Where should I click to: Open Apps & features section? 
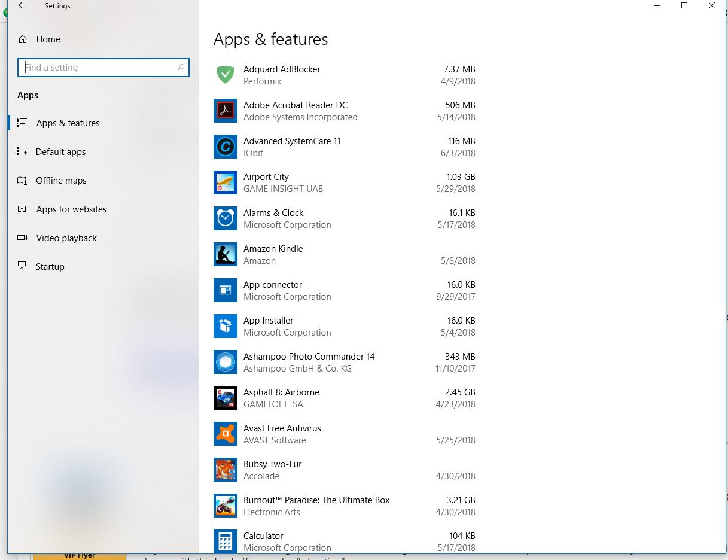pyautogui.click(x=103, y=123)
